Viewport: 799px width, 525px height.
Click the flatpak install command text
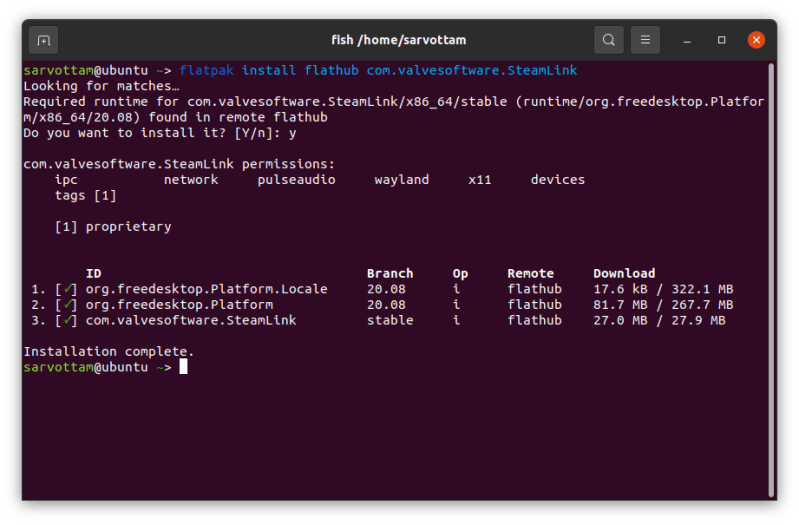pos(378,70)
